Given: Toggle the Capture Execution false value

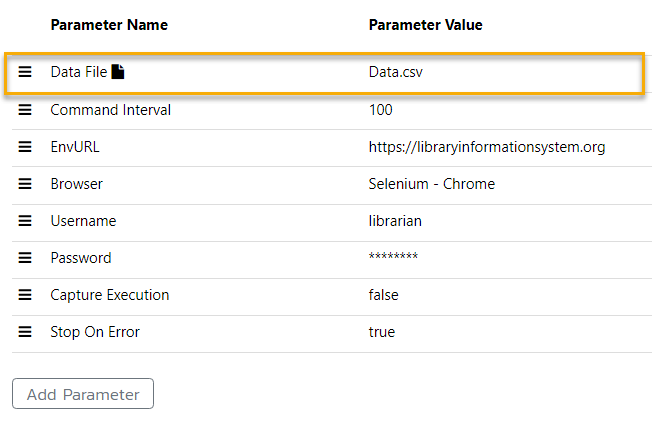Looking at the screenshot, I should click(385, 295).
